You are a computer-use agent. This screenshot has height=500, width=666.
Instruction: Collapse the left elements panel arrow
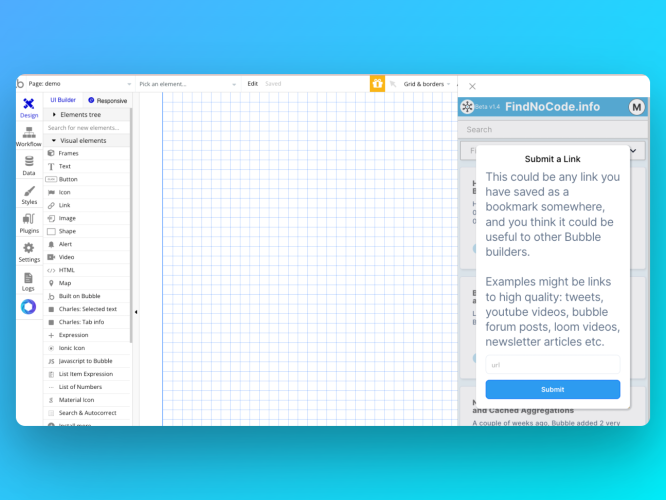tap(136, 312)
